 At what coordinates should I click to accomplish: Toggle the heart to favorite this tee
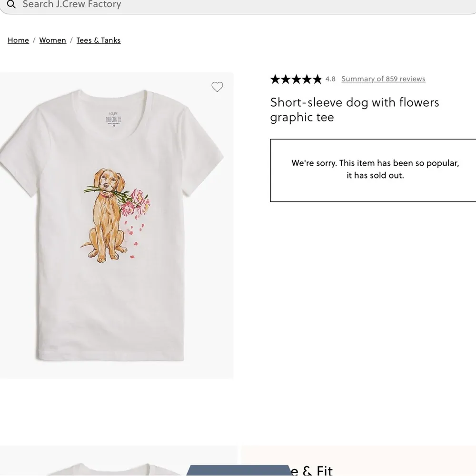pyautogui.click(x=217, y=87)
